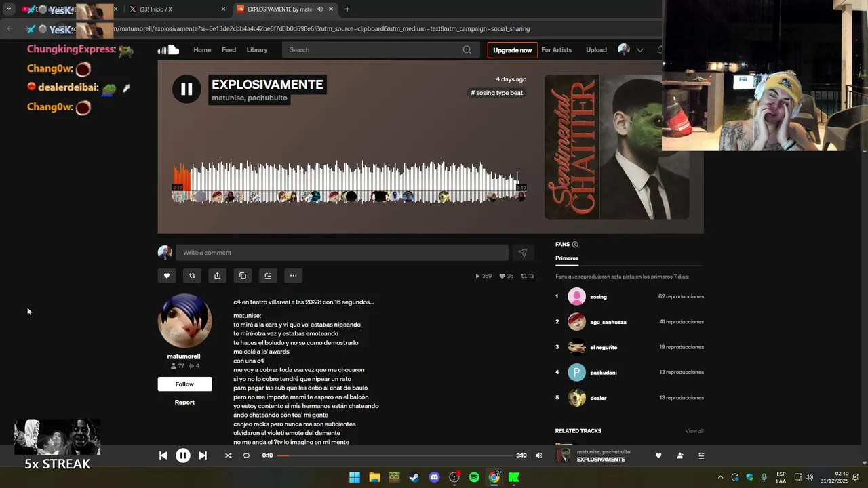Screen dimensions: 868x488
Task: Skip to previous track in player bar
Action: pyautogui.click(x=163, y=455)
